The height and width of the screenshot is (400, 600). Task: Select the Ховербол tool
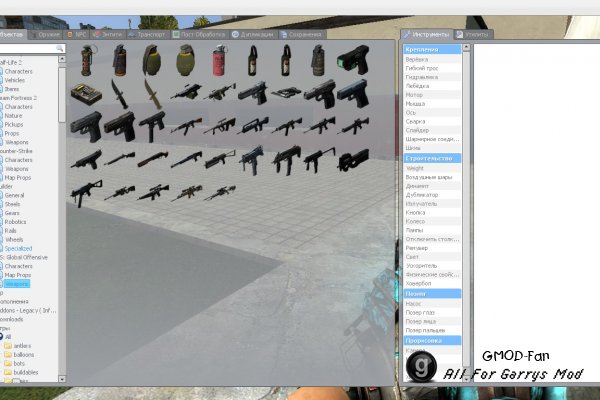click(432, 283)
